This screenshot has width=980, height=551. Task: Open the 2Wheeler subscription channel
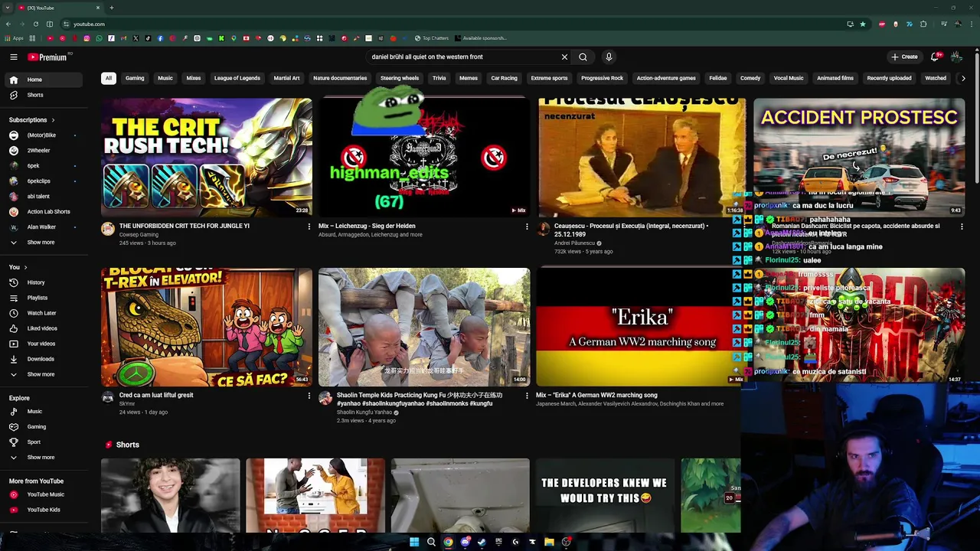click(x=44, y=151)
